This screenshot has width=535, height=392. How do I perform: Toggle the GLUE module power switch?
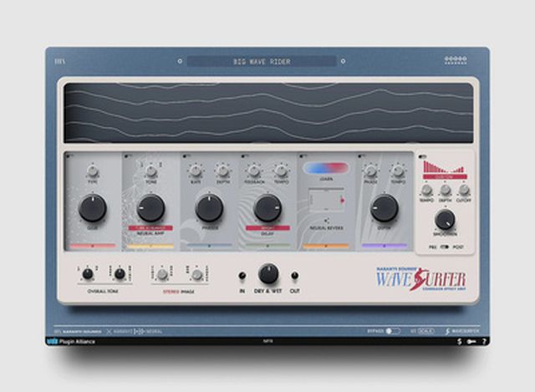[69, 156]
